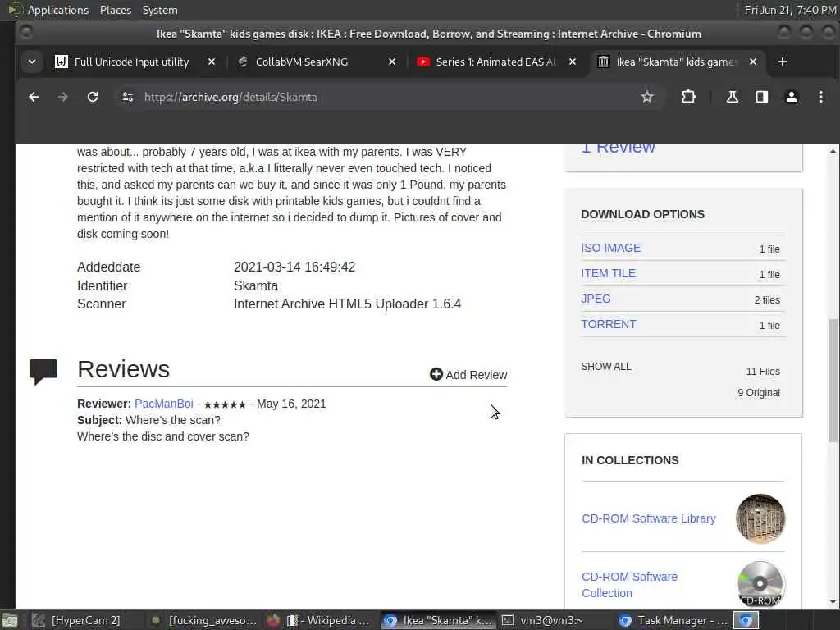Open reviewer PacManBoi profile link
Image resolution: width=840 pixels, height=630 pixels.
(x=163, y=404)
